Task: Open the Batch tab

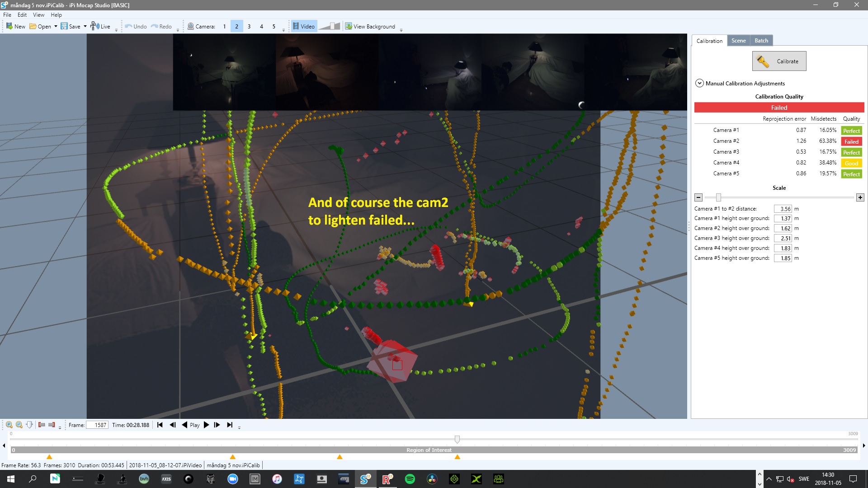Action: pyautogui.click(x=761, y=41)
